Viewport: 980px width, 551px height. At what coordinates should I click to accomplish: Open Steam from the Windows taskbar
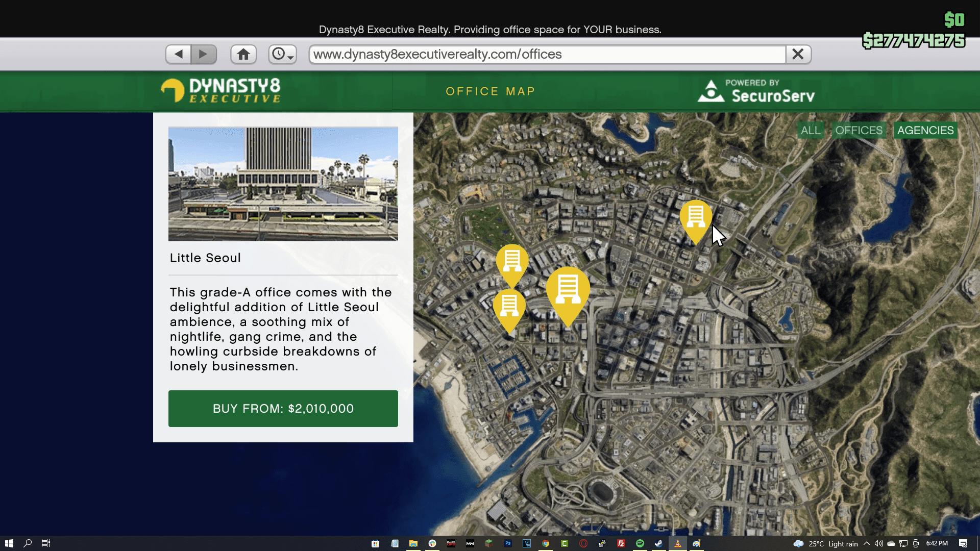click(659, 543)
